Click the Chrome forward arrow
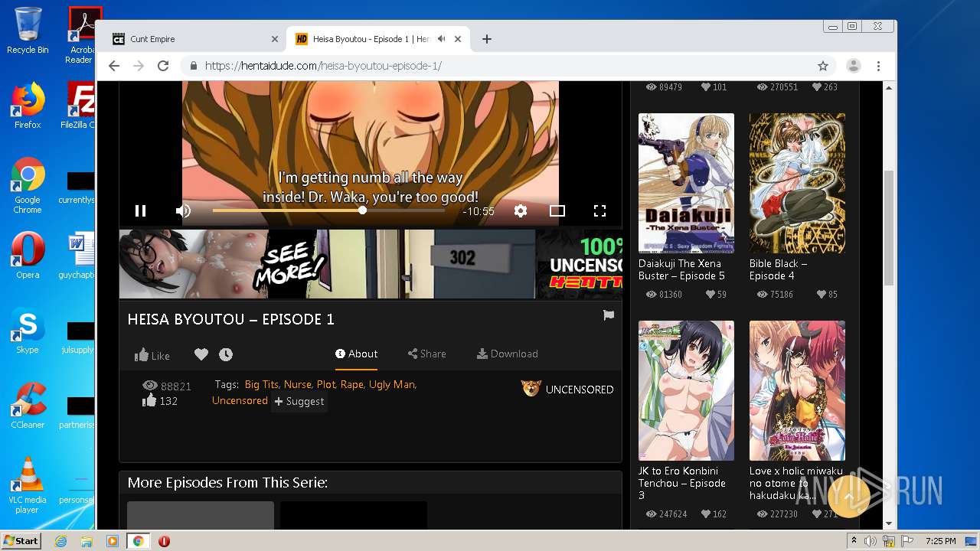Viewport: 980px width, 551px height. pos(139,66)
